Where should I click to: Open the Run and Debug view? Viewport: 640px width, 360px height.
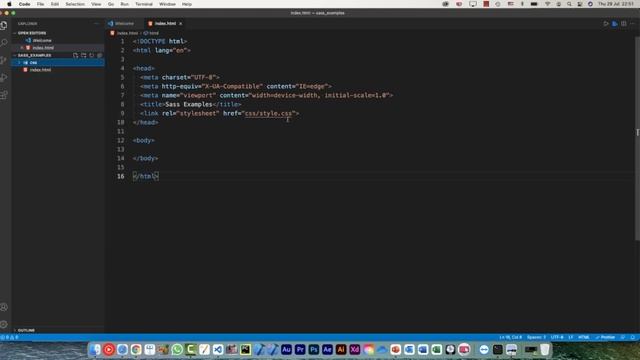coord(4,78)
